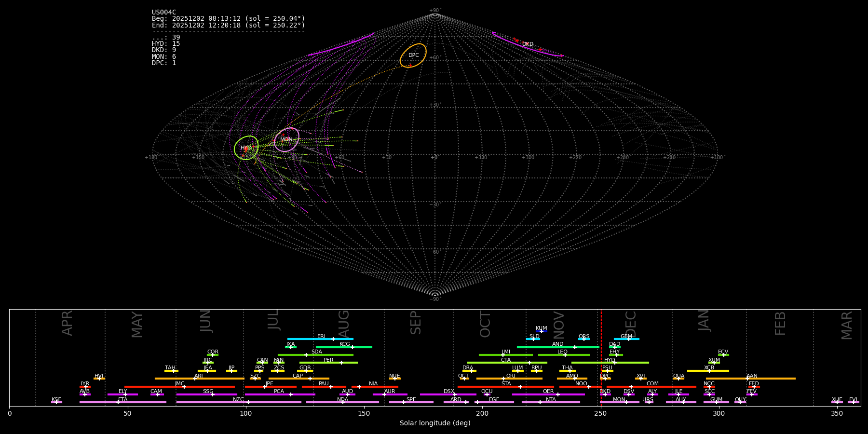Click the DKD radiant label on the sky map

click(528, 44)
